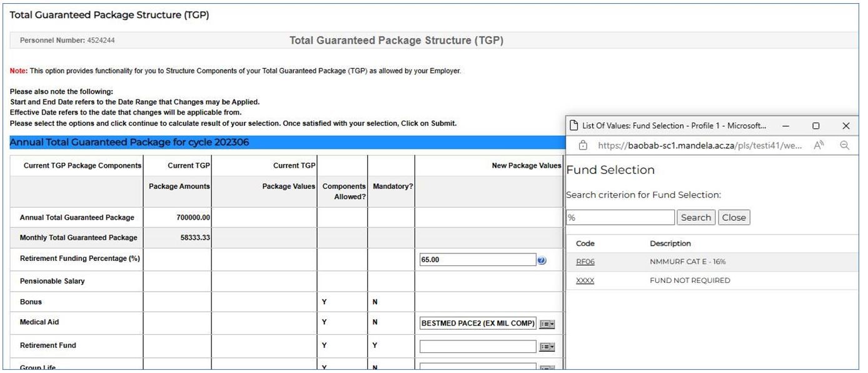The width and height of the screenshot is (868, 373).
Task: Minimize the Fund Selection popup window
Action: pos(785,126)
